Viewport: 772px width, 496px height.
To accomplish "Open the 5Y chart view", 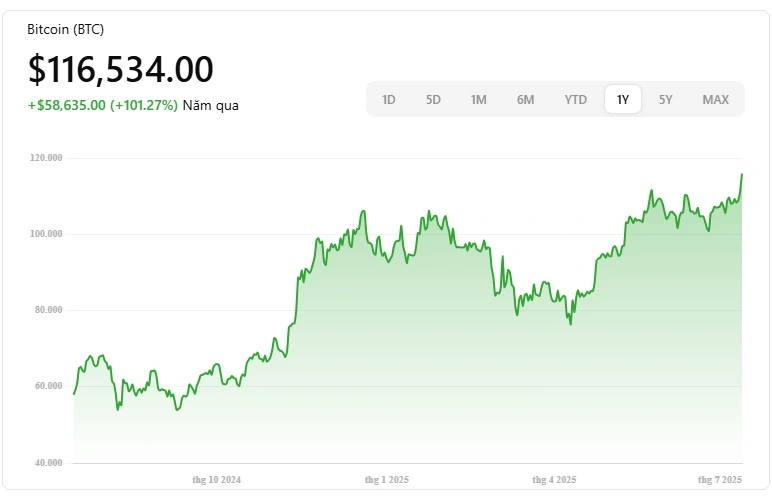I will tap(665, 99).
